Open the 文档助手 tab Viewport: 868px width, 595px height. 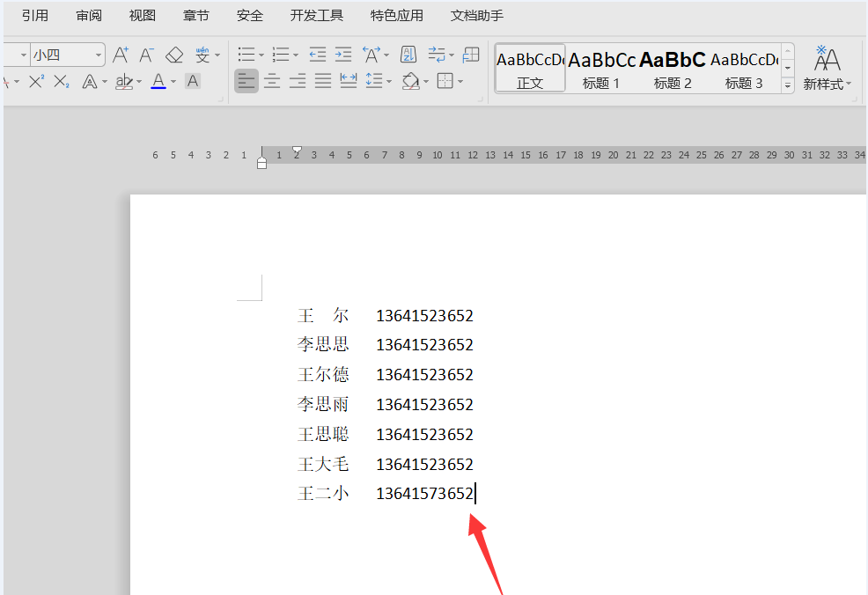click(476, 16)
